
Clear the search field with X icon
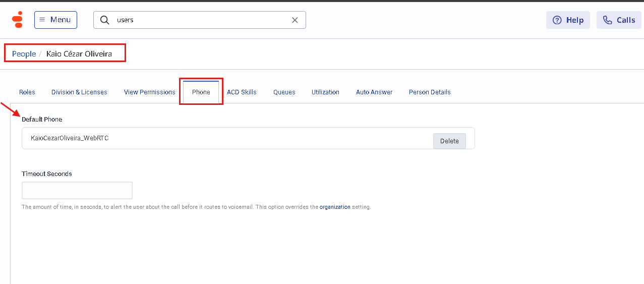[295, 20]
